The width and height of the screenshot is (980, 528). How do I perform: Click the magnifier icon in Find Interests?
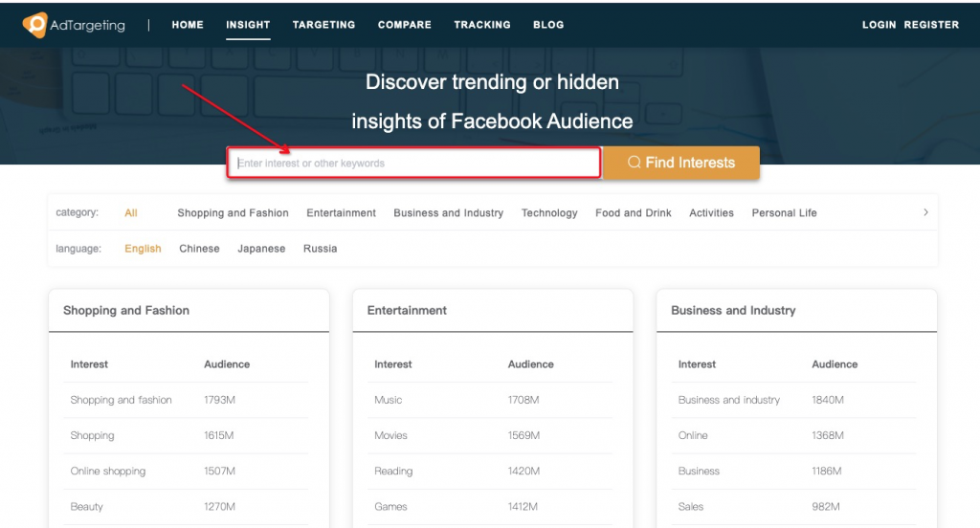pyautogui.click(x=634, y=163)
